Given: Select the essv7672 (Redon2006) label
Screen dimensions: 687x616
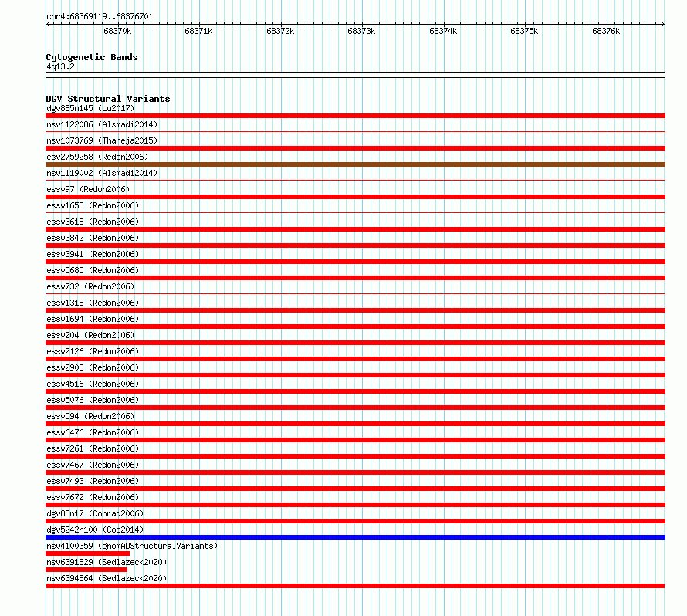Looking at the screenshot, I should [x=93, y=497].
